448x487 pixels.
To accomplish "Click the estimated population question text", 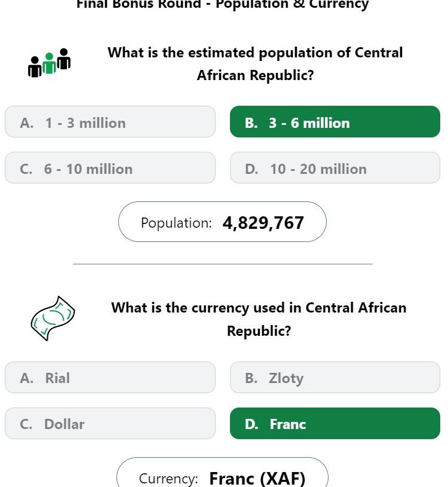I will coord(255,64).
